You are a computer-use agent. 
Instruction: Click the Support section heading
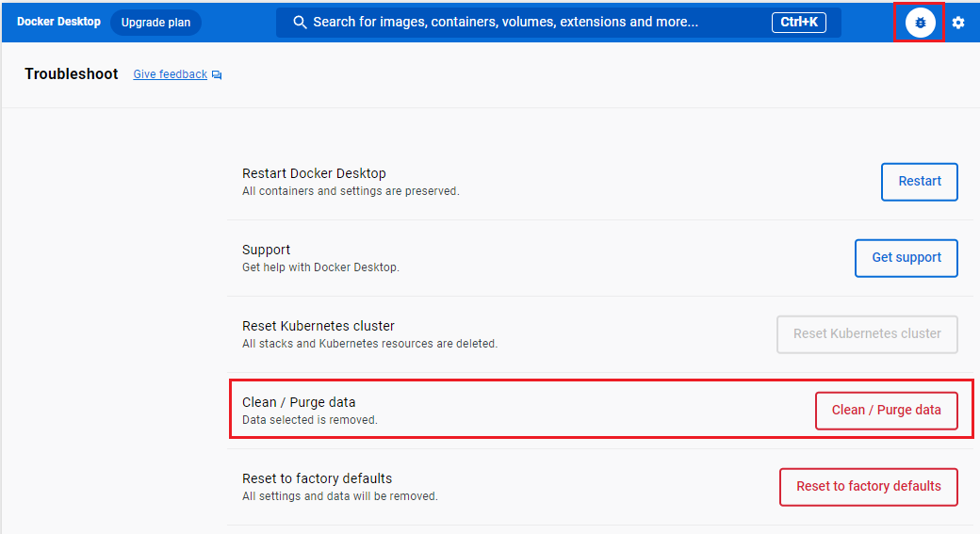click(267, 250)
